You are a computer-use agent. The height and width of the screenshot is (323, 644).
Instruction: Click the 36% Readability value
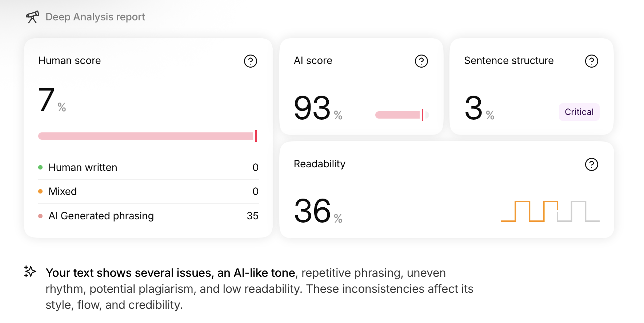[318, 211]
